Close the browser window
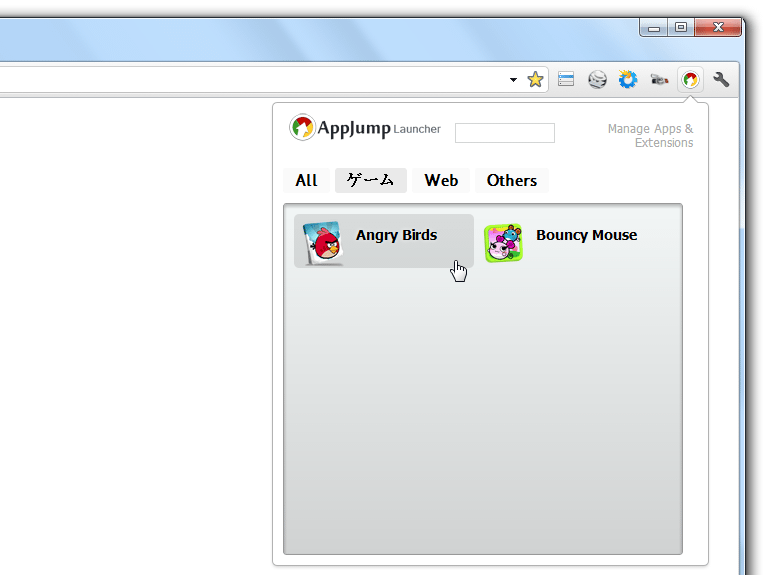 point(718,27)
